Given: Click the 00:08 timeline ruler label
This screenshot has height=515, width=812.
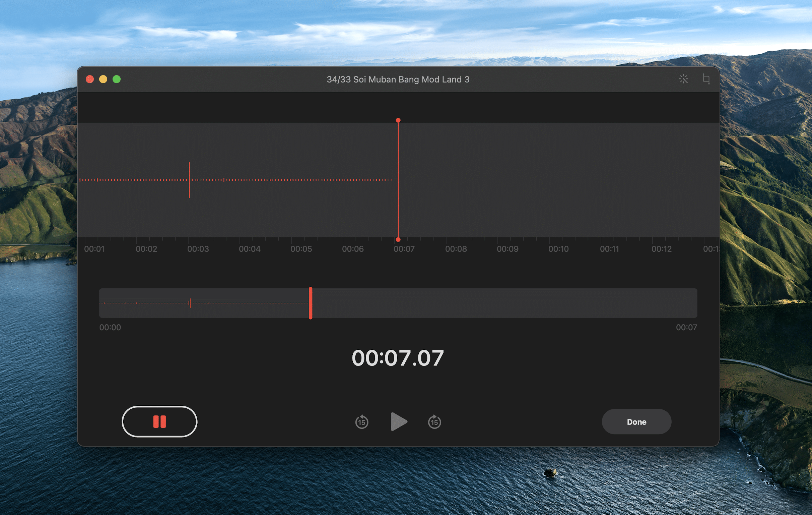Looking at the screenshot, I should click(x=456, y=249).
